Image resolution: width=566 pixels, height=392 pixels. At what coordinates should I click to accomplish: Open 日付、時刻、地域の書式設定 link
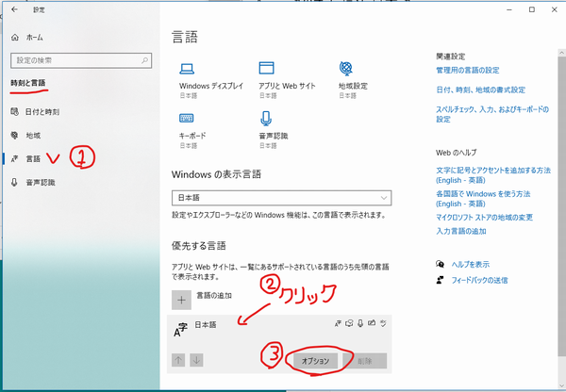click(480, 90)
